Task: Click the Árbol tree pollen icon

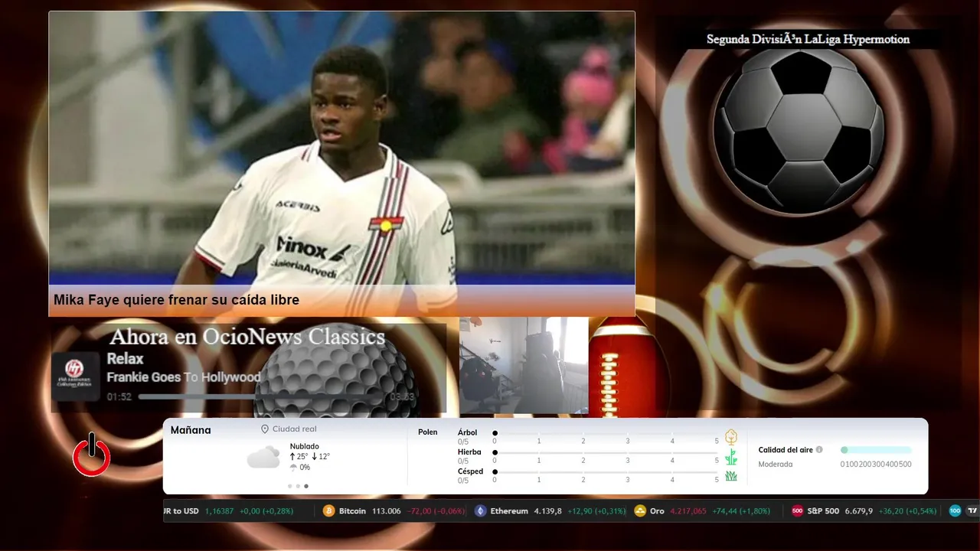Action: [x=731, y=437]
